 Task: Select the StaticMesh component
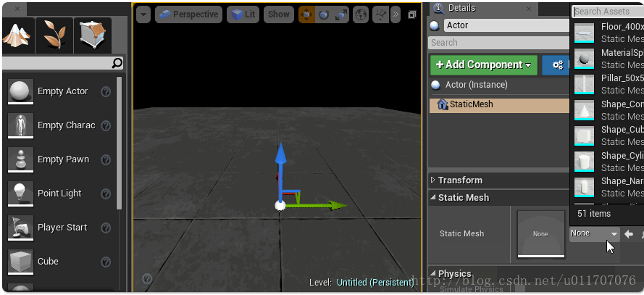coord(499,105)
